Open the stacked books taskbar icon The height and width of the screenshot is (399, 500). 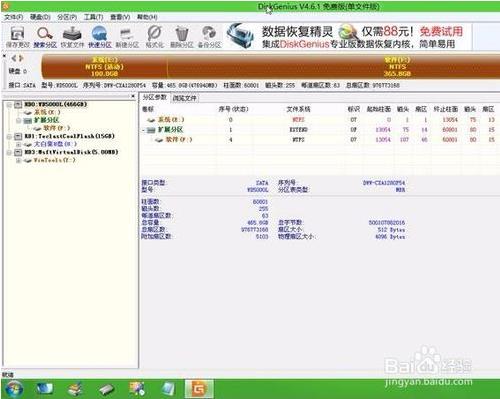coord(75,389)
